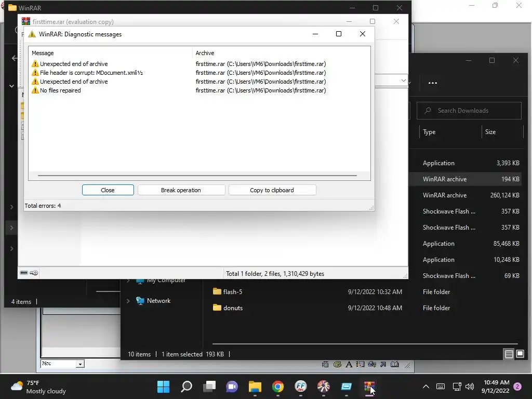Click the warning icon beside 'File header is corrupt'
The height and width of the screenshot is (399, 532).
pyautogui.click(x=35, y=73)
